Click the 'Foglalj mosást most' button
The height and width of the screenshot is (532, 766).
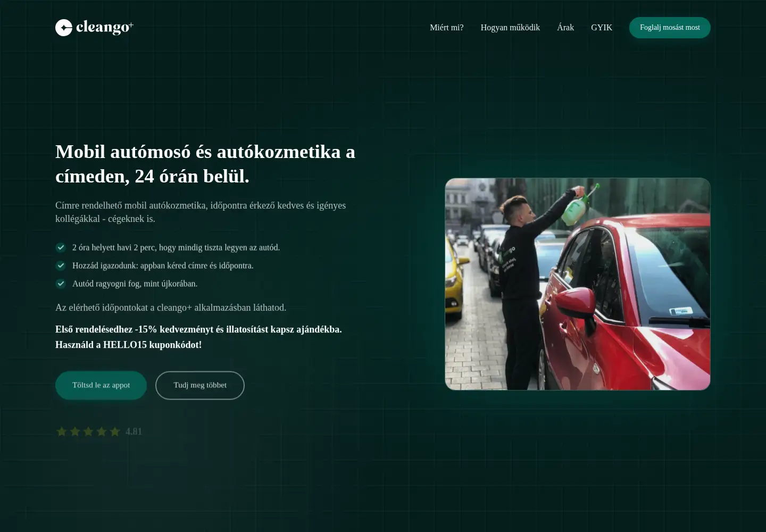pos(670,28)
